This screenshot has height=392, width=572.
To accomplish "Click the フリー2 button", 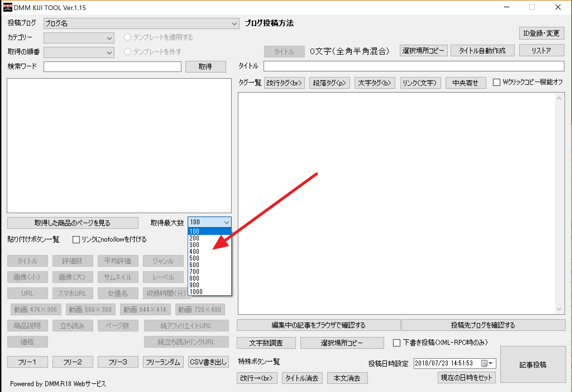I will point(73,362).
